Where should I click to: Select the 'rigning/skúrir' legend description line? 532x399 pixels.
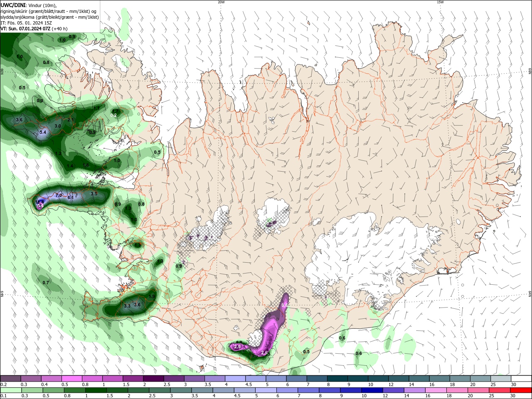pyautogui.click(x=49, y=11)
